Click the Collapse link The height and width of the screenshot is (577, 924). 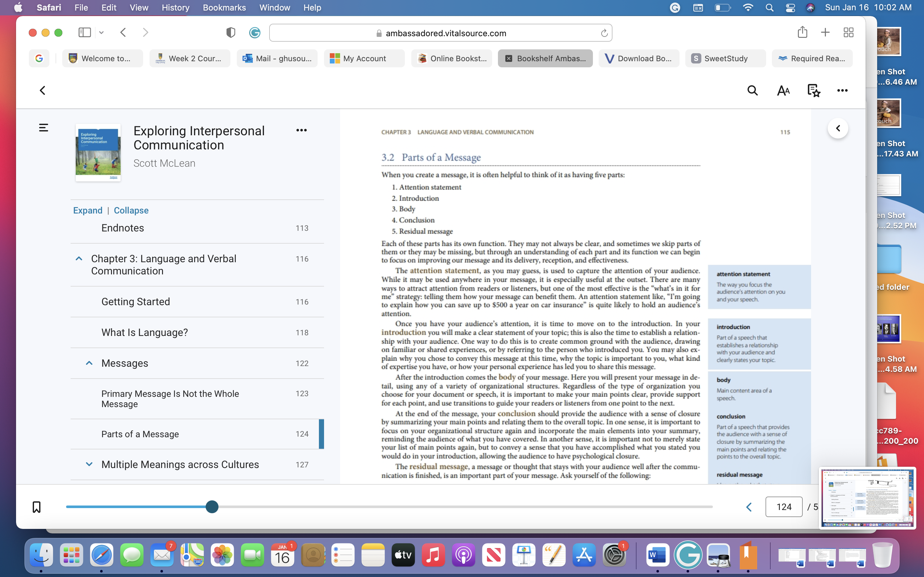coord(131,210)
